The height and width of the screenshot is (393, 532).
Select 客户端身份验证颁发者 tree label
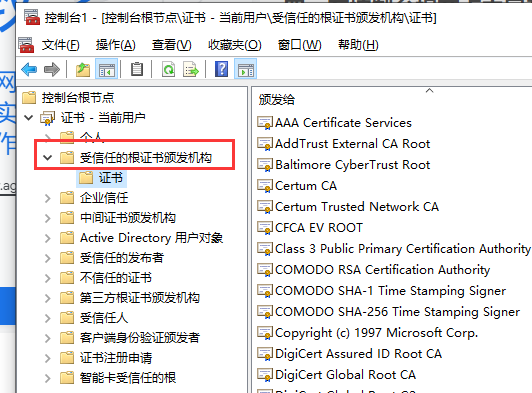(139, 338)
